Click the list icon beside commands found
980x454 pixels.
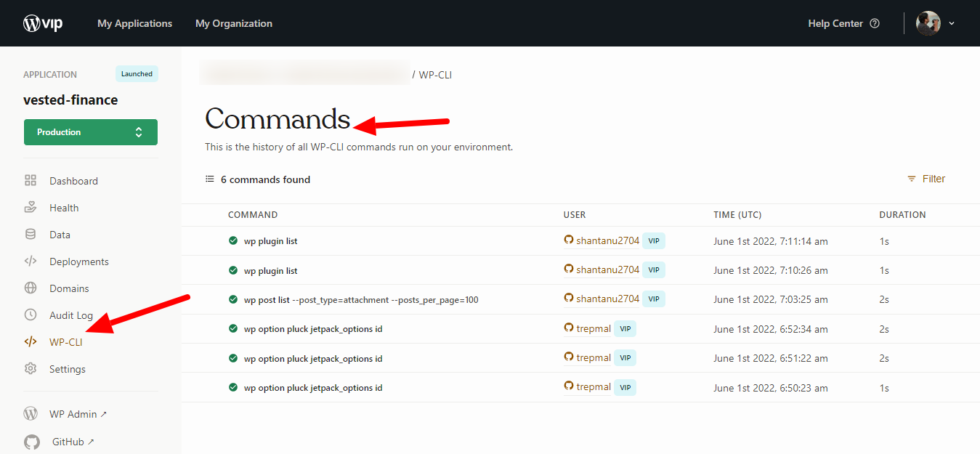[210, 179]
